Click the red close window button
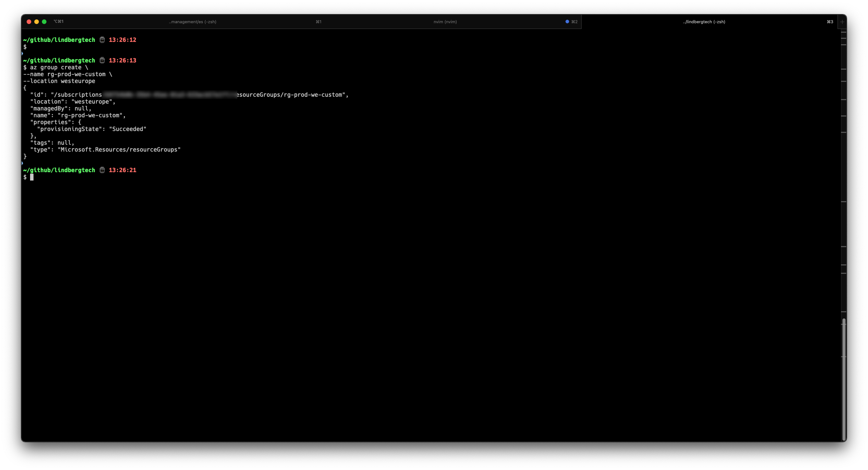 tap(29, 22)
